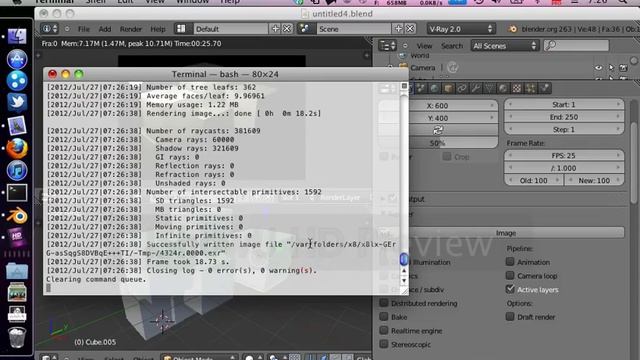640x360 pixels.
Task: Enable the Stereoscopic checkbox
Action: click(x=384, y=344)
